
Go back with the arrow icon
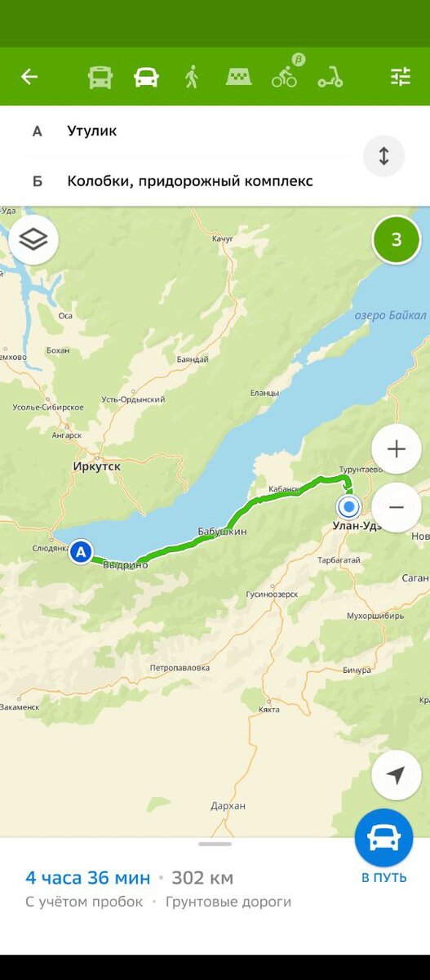[x=29, y=77]
